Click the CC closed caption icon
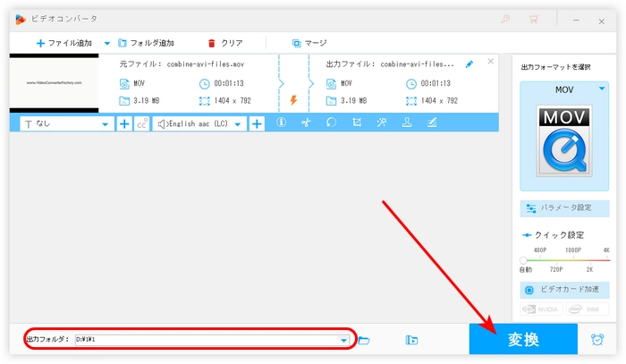 [x=141, y=124]
